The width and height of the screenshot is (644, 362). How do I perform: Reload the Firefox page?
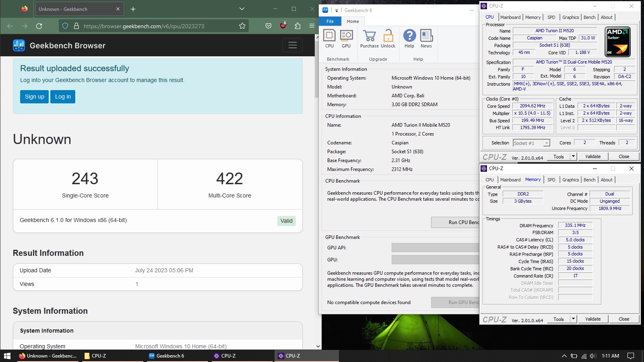click(39, 26)
